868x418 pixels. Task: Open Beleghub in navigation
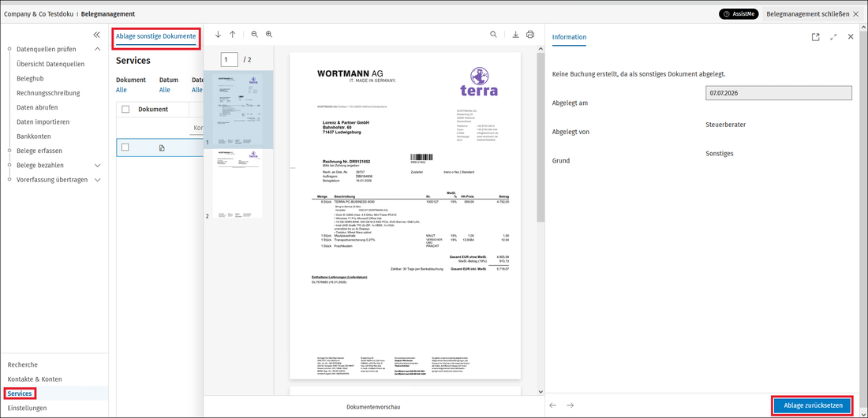tap(30, 78)
